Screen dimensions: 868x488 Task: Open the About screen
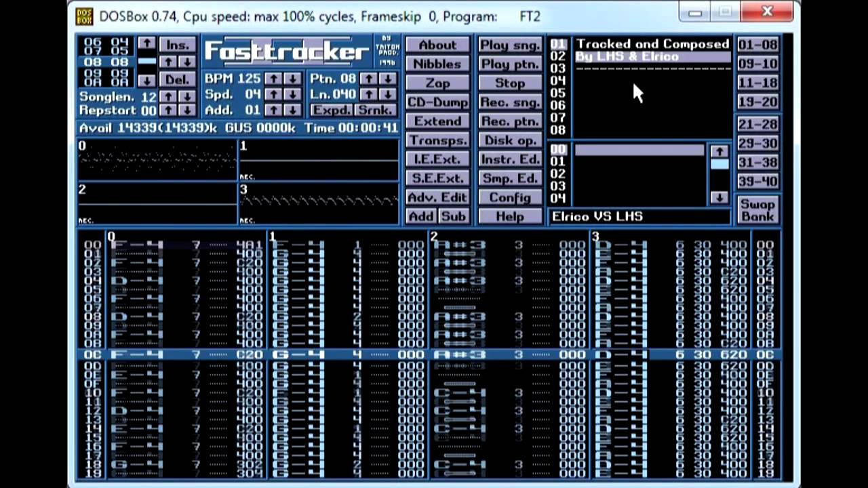(437, 45)
